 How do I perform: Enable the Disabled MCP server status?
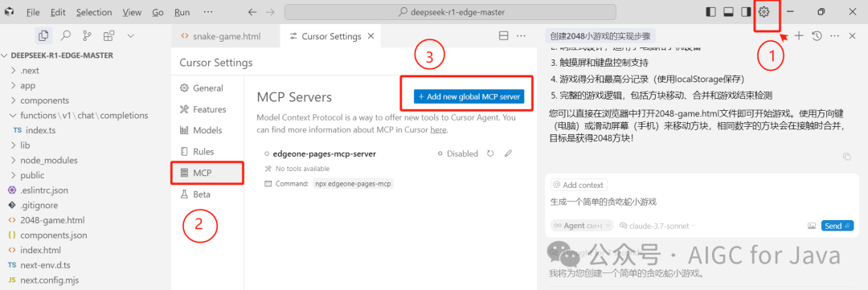point(458,154)
